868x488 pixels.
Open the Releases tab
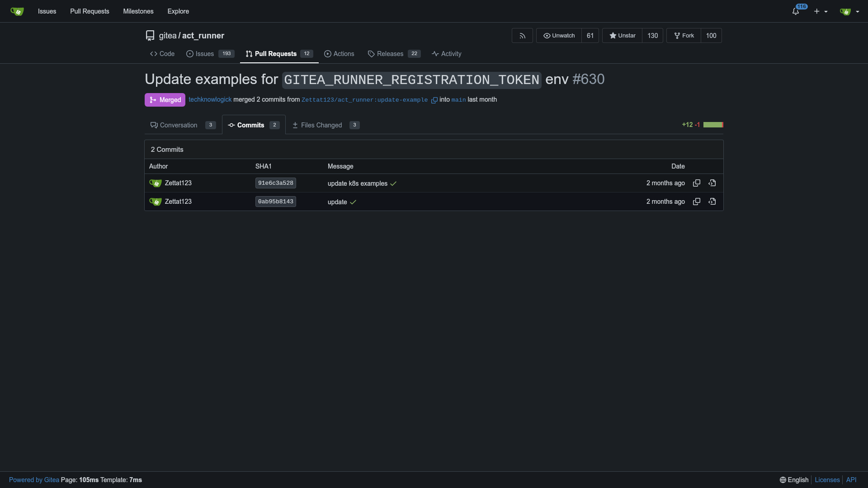394,54
